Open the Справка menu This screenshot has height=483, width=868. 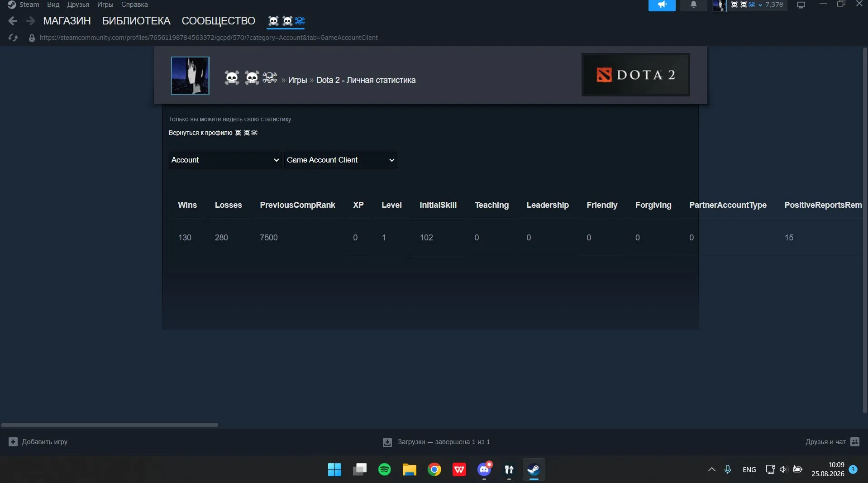pyautogui.click(x=134, y=5)
